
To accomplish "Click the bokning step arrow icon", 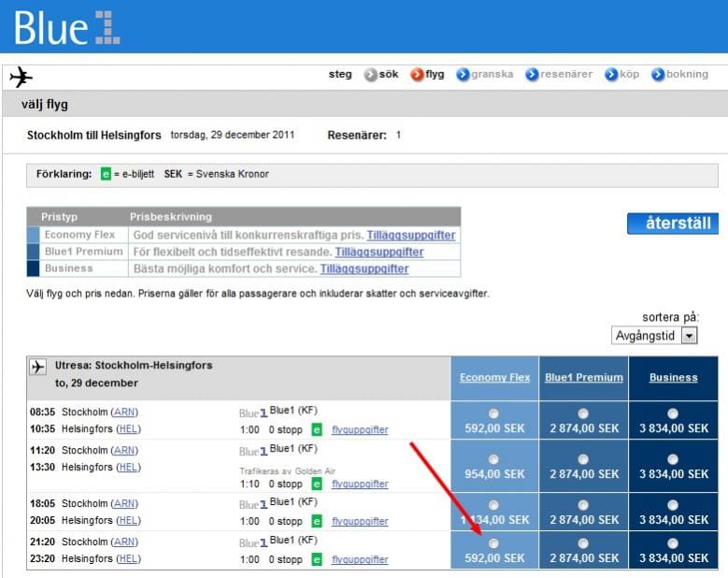I will click(658, 75).
